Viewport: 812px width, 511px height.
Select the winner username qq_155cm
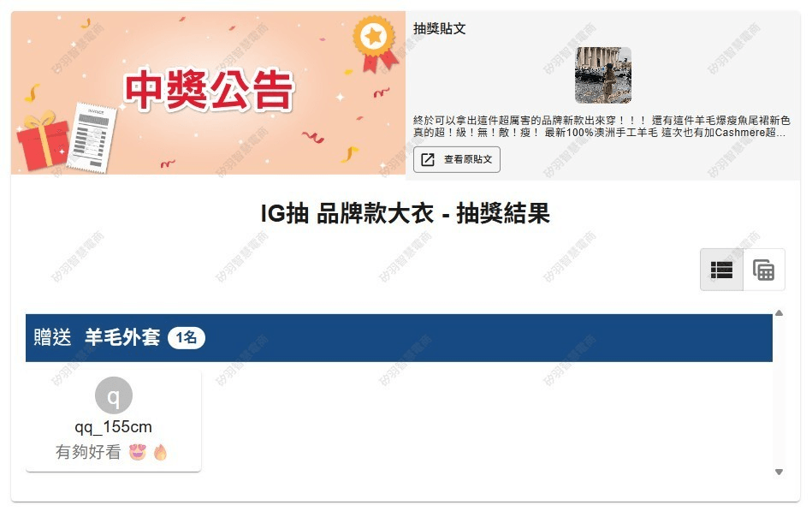pos(114,427)
